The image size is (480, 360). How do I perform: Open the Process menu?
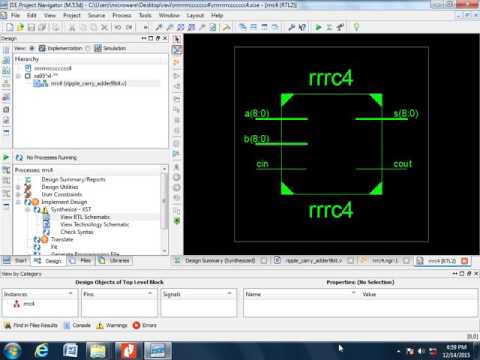click(x=122, y=15)
